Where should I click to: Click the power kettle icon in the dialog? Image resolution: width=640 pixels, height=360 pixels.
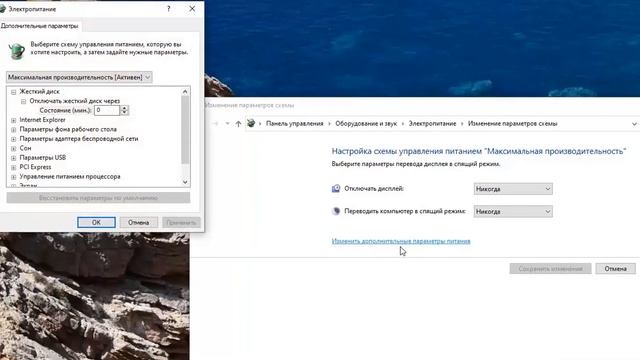click(16, 51)
